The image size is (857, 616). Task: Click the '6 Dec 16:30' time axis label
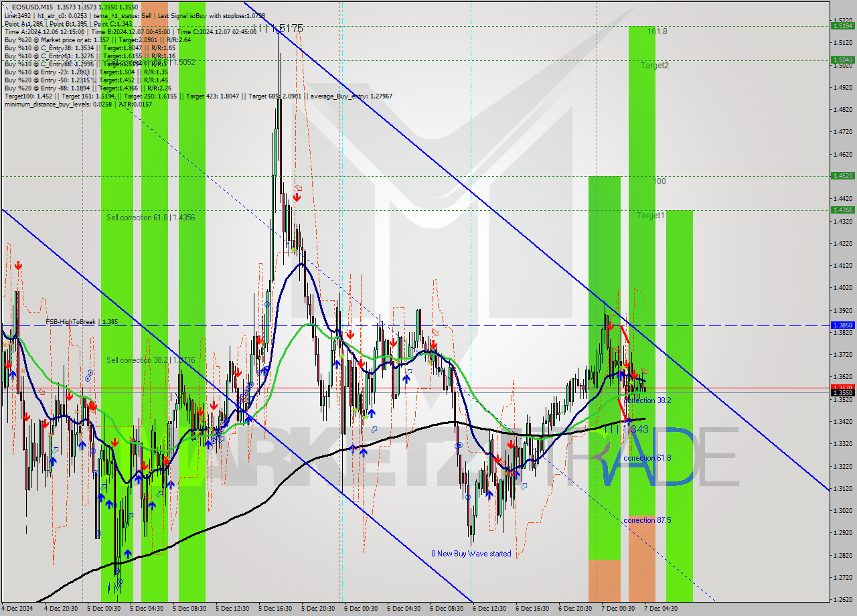coord(532,609)
